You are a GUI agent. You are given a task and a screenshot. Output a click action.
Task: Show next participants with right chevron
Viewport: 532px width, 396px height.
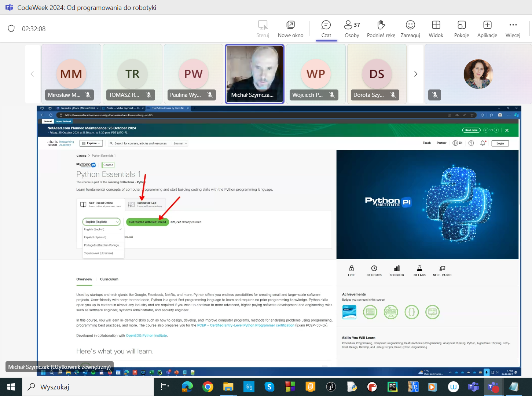pos(416,74)
